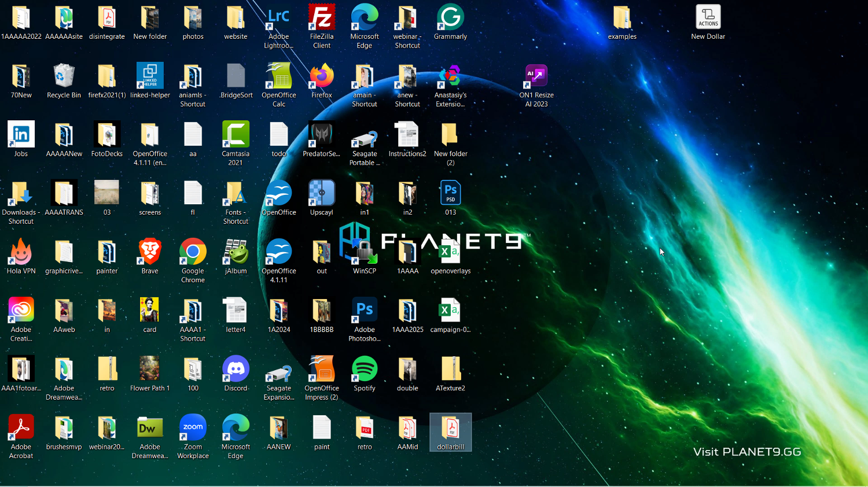The image size is (868, 487).
Task: Select the Recycle Bin
Action: 64,77
